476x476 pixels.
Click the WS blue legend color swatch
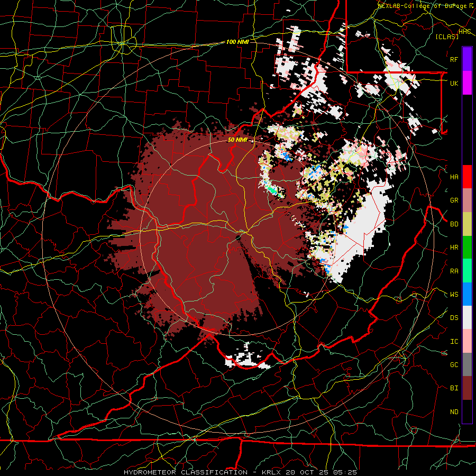[467, 294]
